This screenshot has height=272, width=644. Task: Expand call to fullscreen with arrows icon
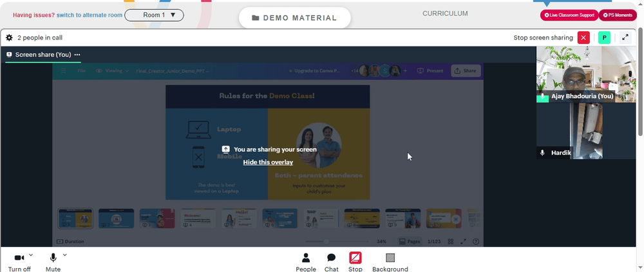(625, 37)
